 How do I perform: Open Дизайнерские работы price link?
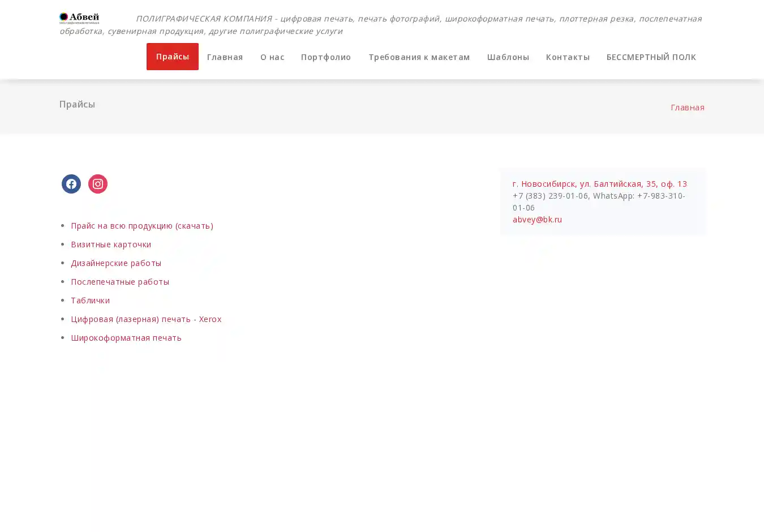[x=116, y=263]
